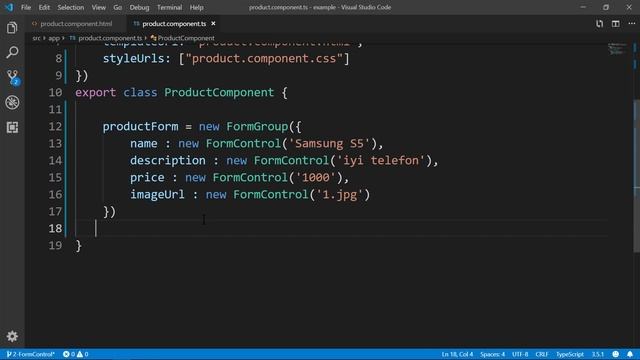Open the editor more actions menu
This screenshot has width=640, height=360.
tap(631, 24)
